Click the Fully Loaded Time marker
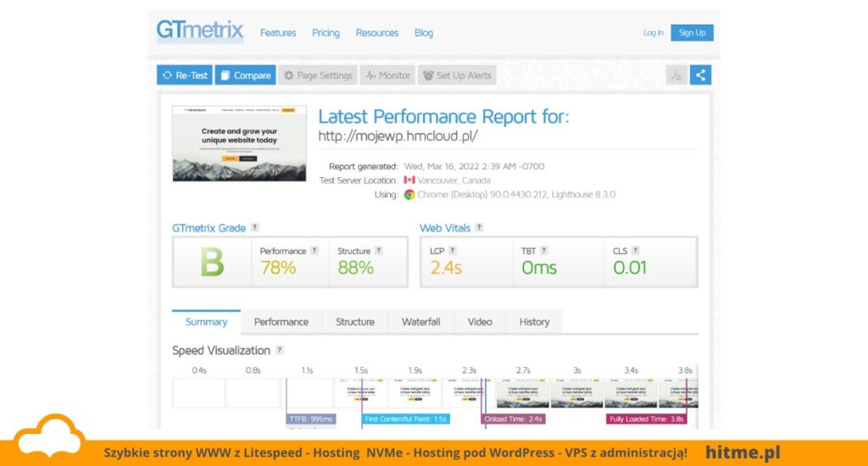868x466 pixels. point(646,419)
